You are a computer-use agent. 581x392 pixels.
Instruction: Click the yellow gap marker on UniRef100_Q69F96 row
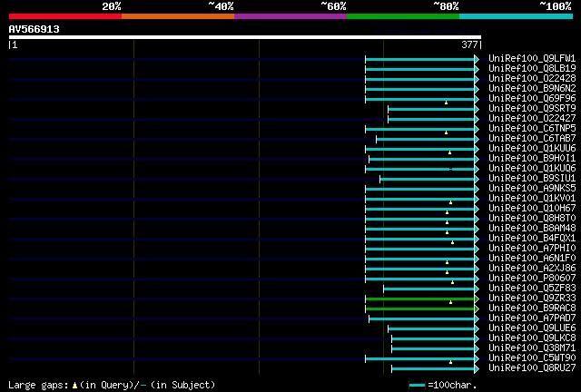pos(446,103)
